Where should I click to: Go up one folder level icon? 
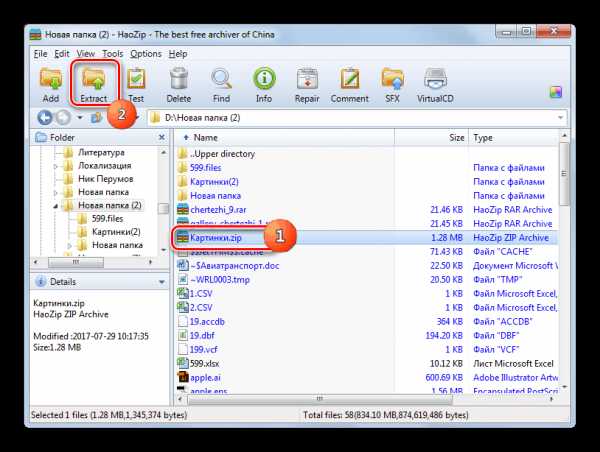(x=96, y=117)
